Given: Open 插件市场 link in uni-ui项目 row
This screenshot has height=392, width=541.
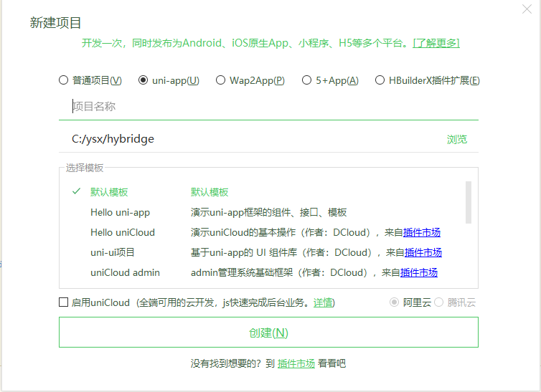Looking at the screenshot, I should tap(423, 252).
